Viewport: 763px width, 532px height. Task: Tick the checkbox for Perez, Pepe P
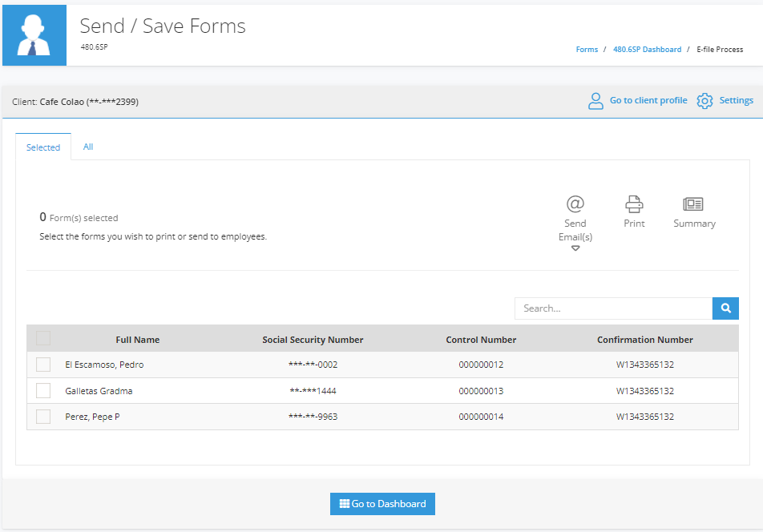(43, 417)
